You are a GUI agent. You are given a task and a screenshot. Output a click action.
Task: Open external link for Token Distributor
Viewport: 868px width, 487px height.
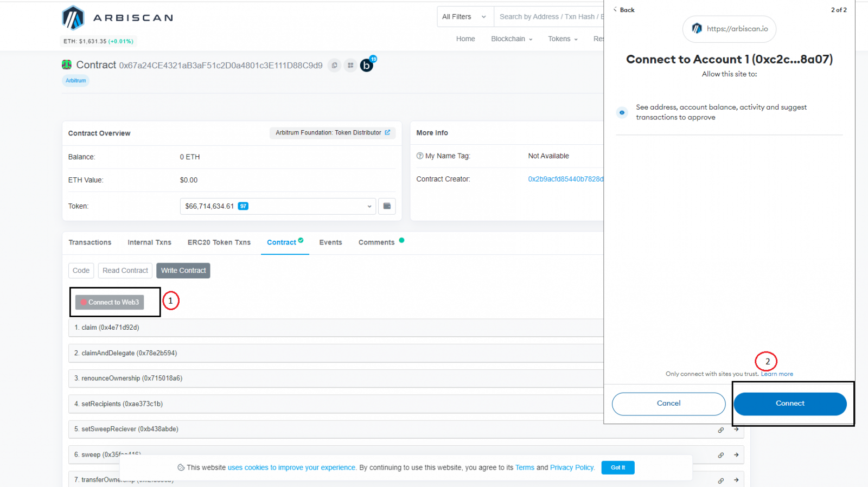click(x=387, y=132)
